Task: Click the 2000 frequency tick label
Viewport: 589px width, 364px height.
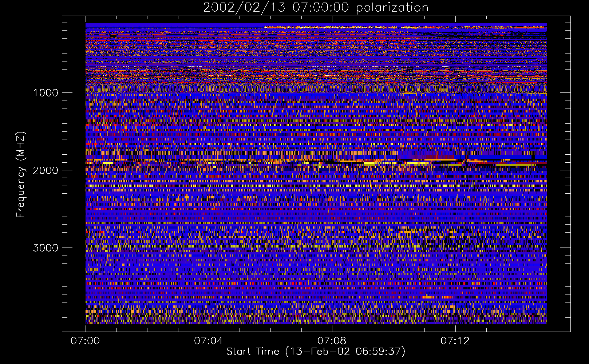Action: point(46,170)
